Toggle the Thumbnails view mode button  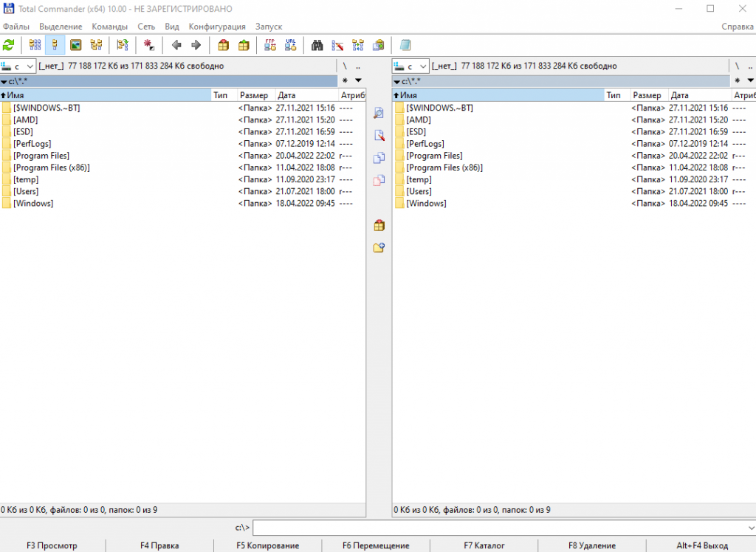click(75, 45)
